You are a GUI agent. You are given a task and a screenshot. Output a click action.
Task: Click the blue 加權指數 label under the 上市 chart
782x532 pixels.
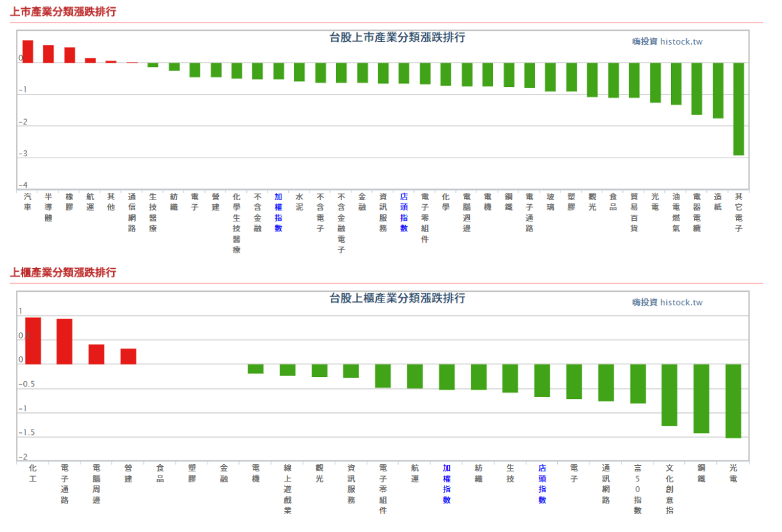coord(278,213)
